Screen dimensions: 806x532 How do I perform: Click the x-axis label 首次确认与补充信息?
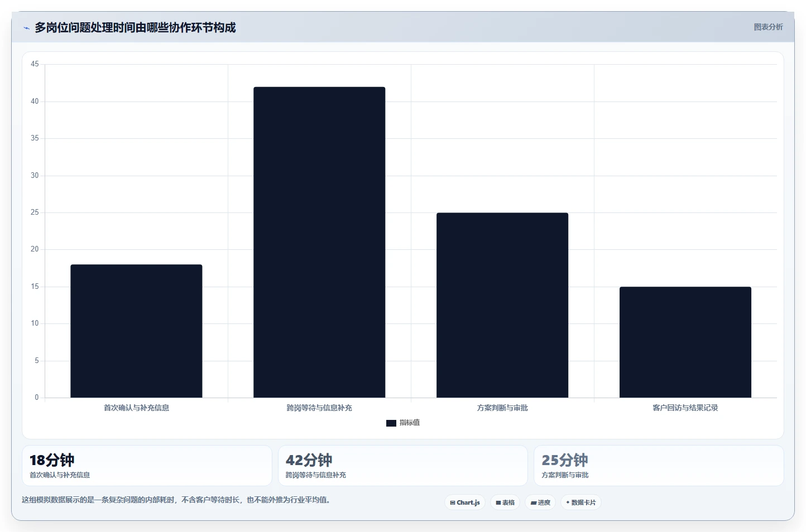click(x=136, y=408)
